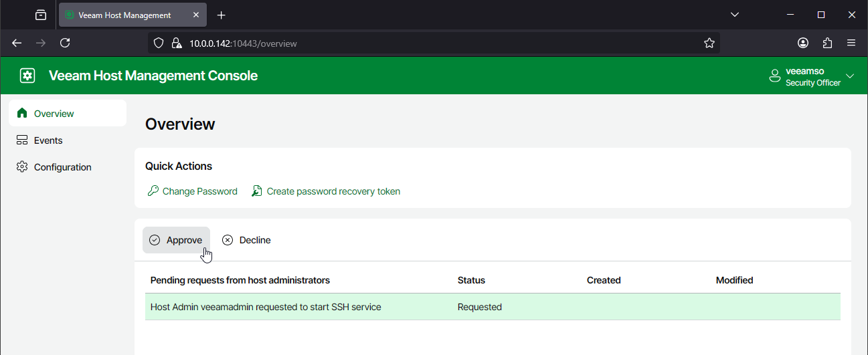The image size is (868, 355).
Task: Open the list all tabs dropdown arrow
Action: [x=734, y=15]
